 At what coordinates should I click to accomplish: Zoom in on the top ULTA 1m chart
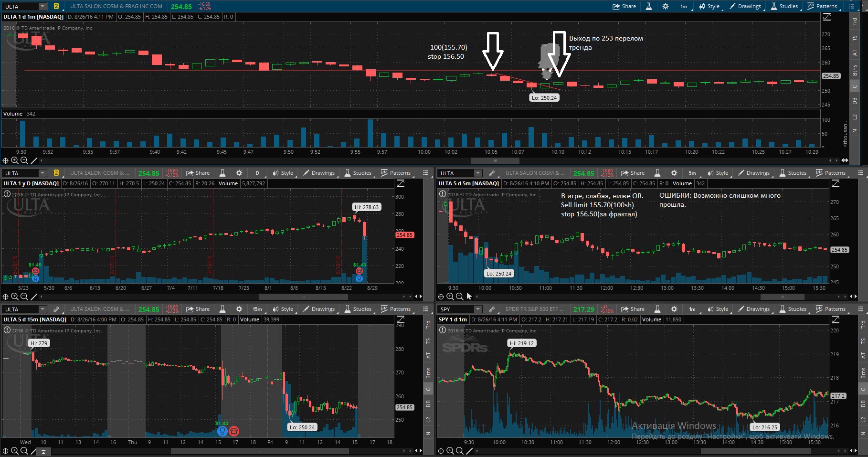(x=15, y=160)
